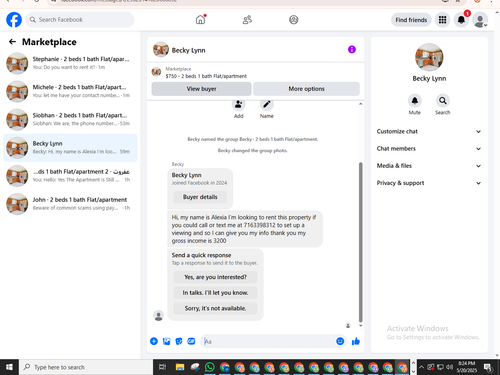Open the emoji picker smiley icon

[340, 341]
